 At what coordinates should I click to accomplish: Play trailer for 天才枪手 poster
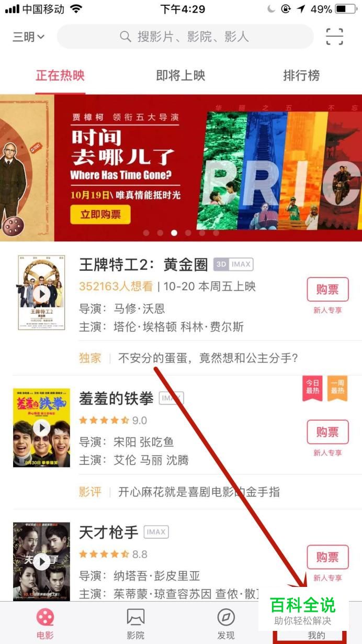(x=42, y=562)
